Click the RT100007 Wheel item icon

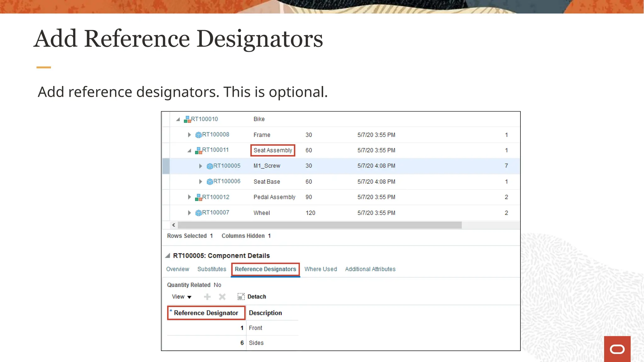(198, 213)
